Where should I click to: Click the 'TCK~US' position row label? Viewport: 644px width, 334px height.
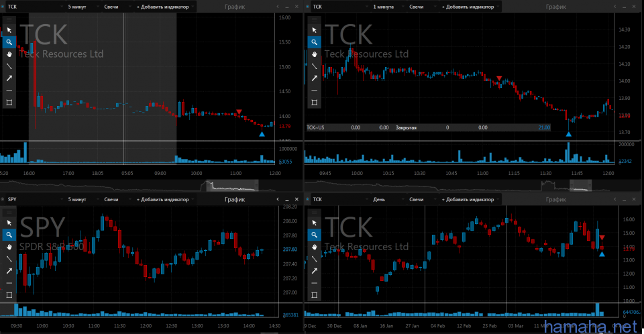coord(315,127)
